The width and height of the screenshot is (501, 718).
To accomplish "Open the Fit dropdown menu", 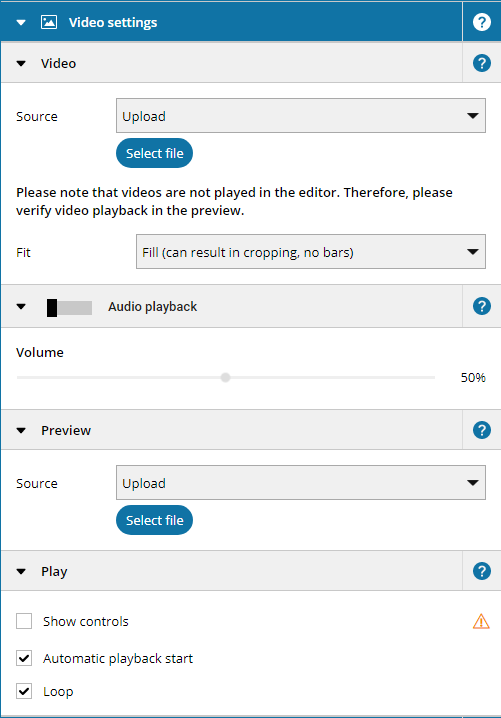I will coord(311,252).
